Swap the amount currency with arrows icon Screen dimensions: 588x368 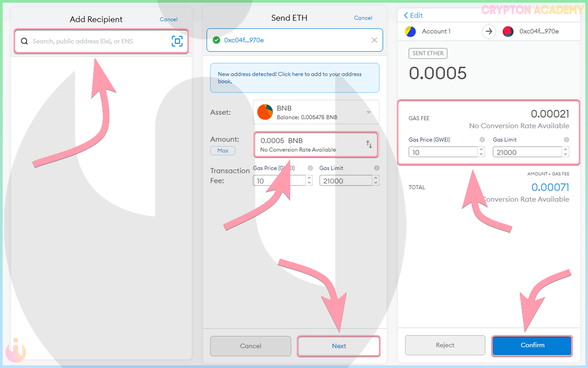(x=369, y=144)
